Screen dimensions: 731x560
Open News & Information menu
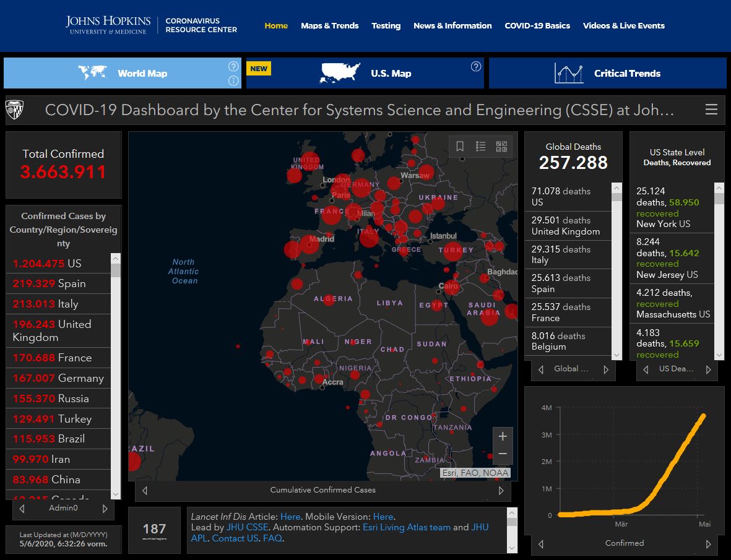(x=452, y=25)
